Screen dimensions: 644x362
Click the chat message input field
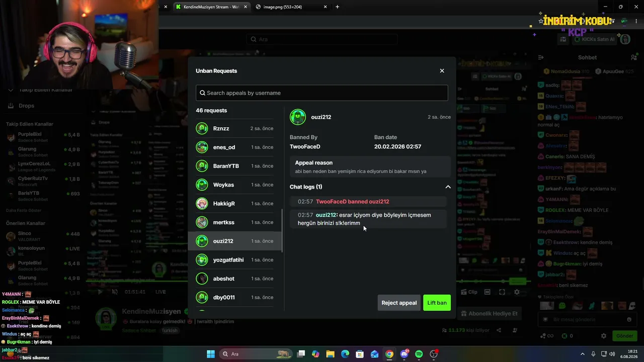587,320
